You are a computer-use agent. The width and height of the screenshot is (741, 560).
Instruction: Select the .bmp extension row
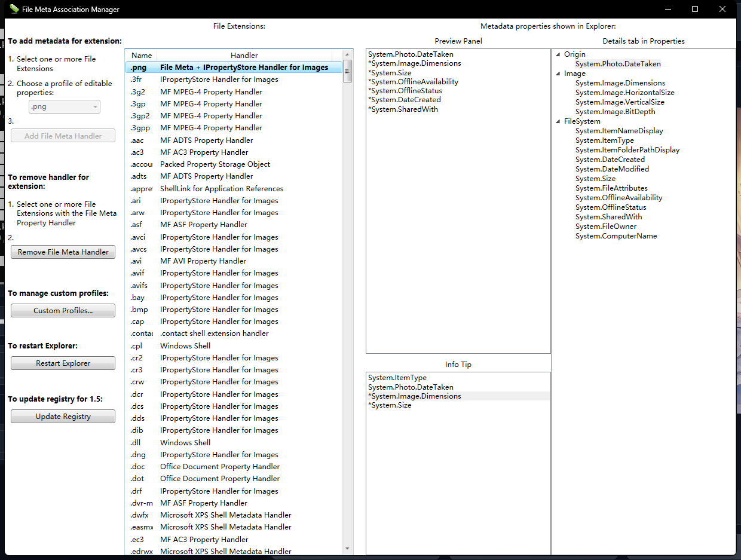coord(235,310)
